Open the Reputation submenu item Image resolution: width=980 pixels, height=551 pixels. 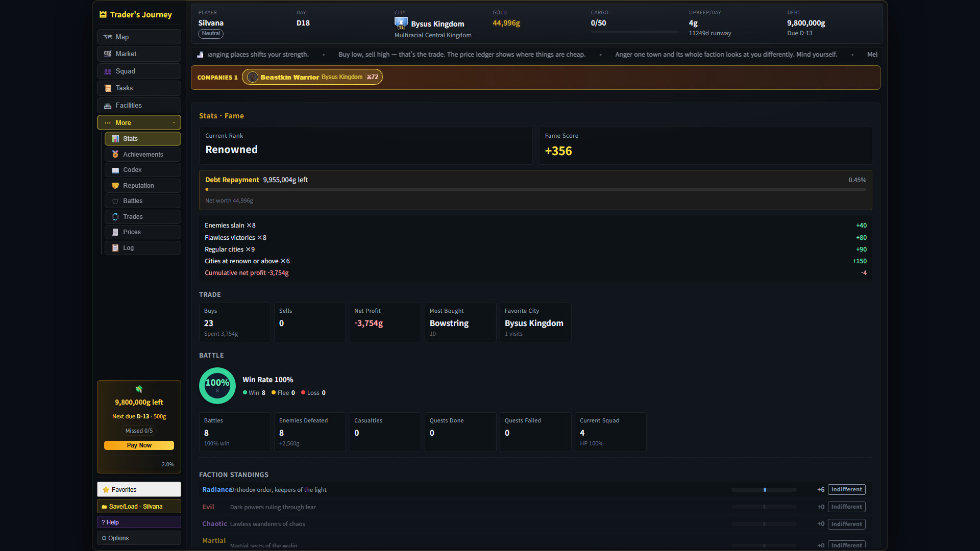[x=143, y=186]
